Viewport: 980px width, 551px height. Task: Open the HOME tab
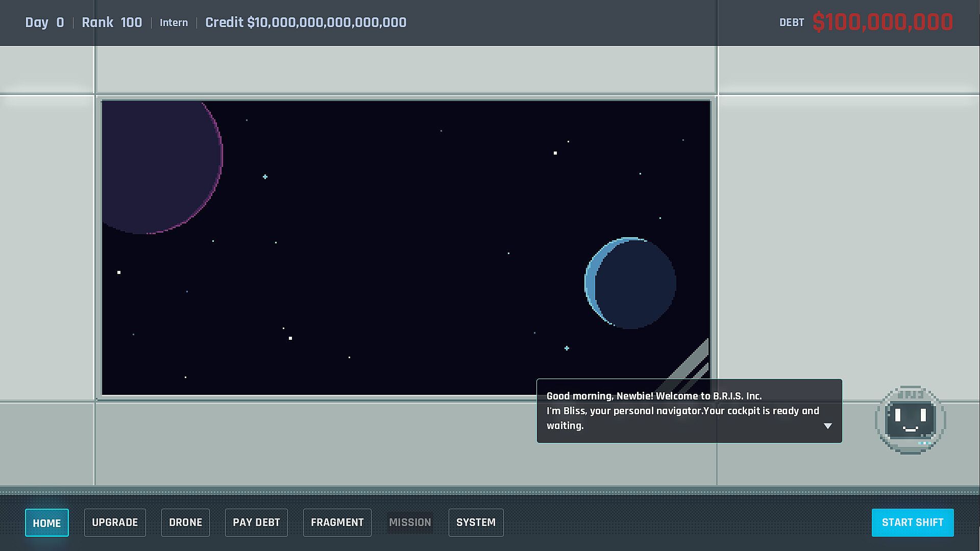(x=46, y=522)
